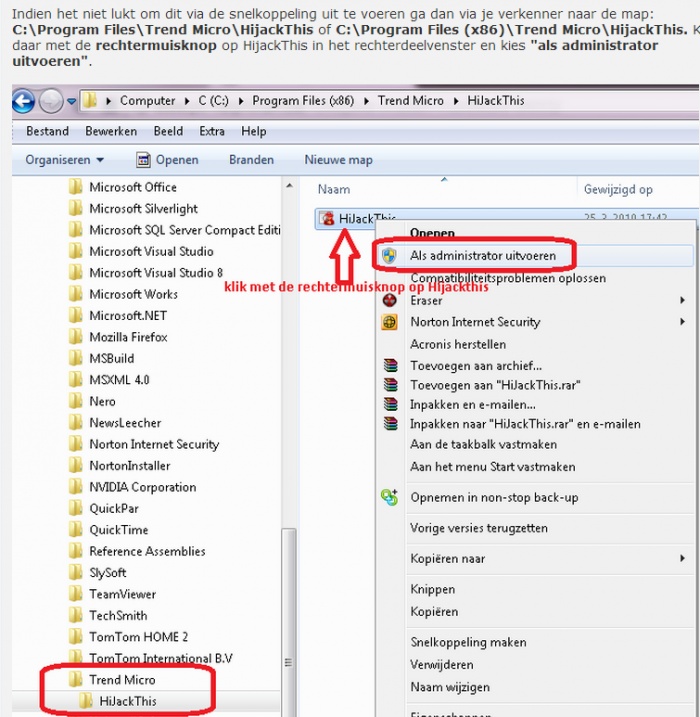Expand the Kopiëren naar submenu arrow

(682, 558)
